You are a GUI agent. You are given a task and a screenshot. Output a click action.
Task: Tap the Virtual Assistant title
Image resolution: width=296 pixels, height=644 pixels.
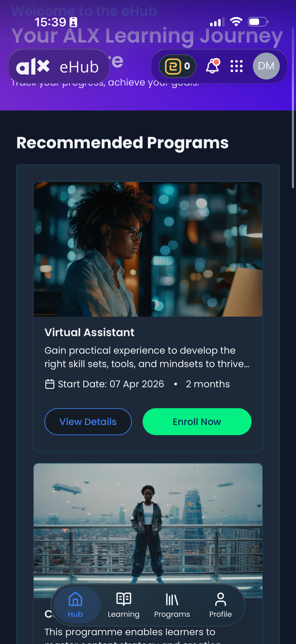(90, 332)
